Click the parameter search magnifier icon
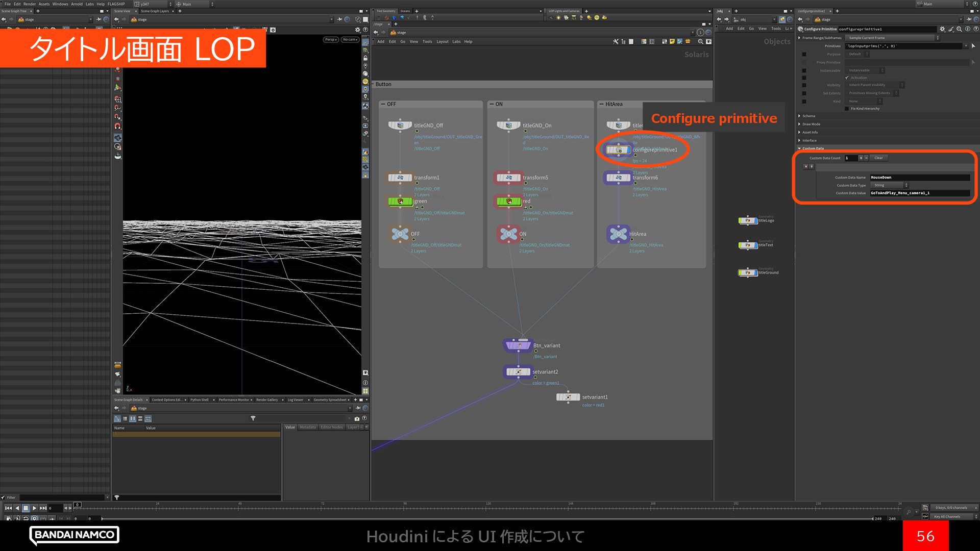 (959, 29)
